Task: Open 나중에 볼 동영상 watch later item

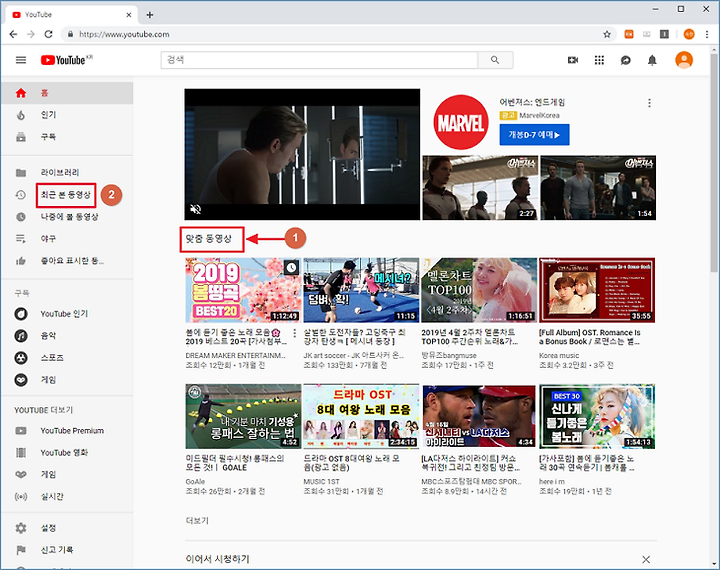Action: point(67,217)
